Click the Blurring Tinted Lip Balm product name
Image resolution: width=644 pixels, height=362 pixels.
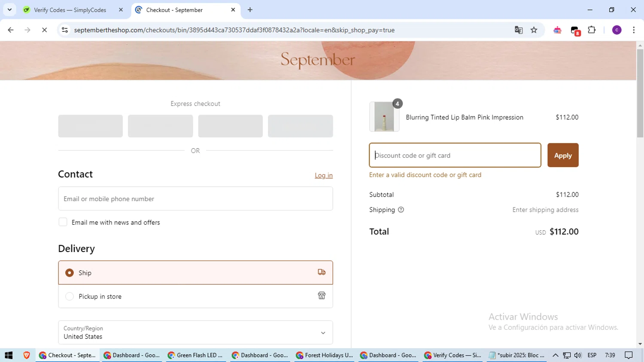pos(465,117)
